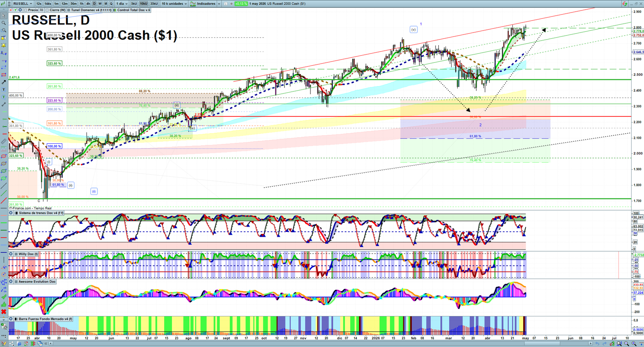Open the list icon next to Precio label
The height and width of the screenshot is (347, 644).
[41, 10]
